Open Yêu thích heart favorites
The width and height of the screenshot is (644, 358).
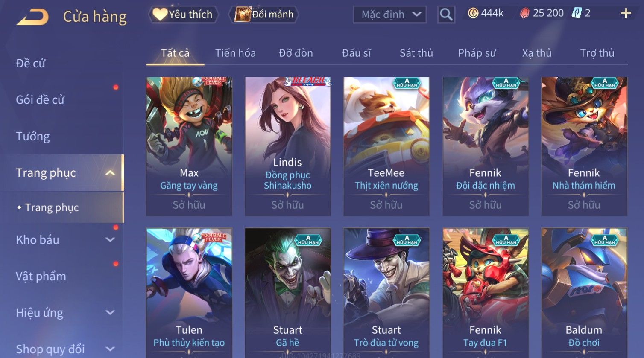tap(183, 15)
